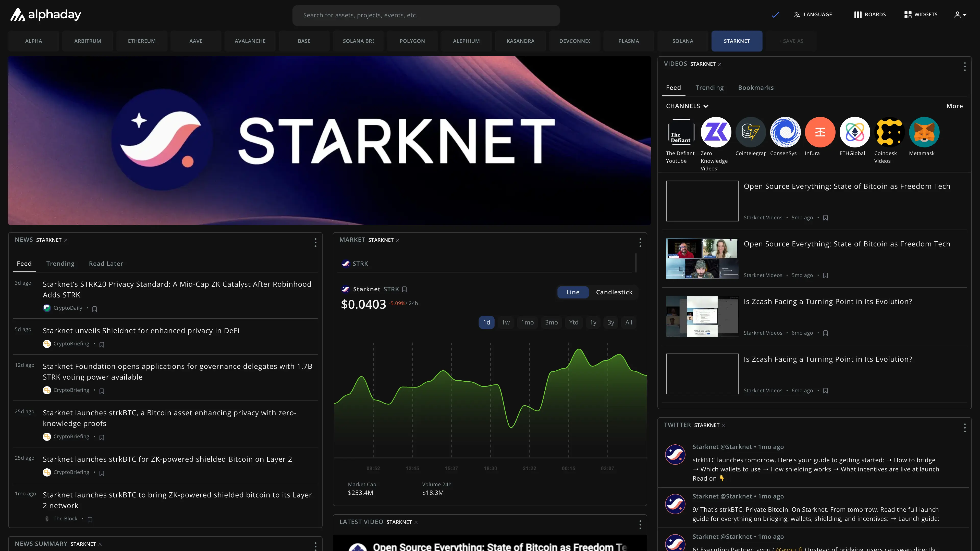
Task: Click the alphaday logo
Action: [45, 15]
